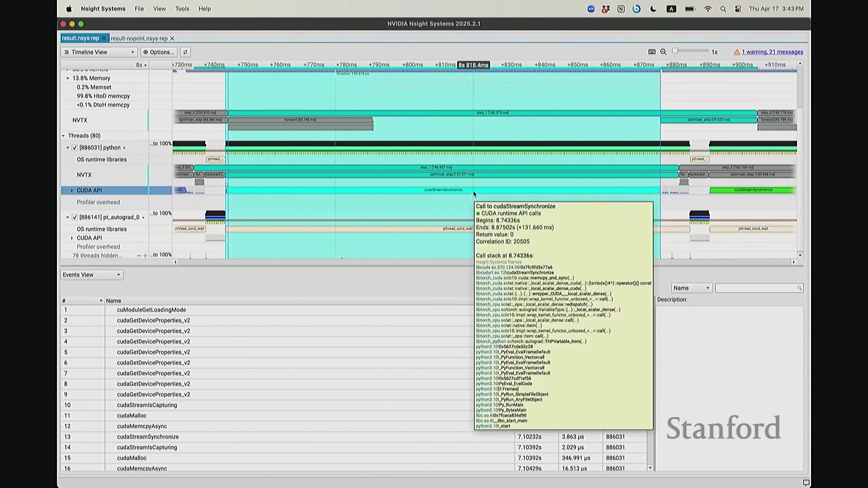Click the swap arrows button beside Options
Image resolution: width=868 pixels, height=488 pixels.
(x=185, y=52)
